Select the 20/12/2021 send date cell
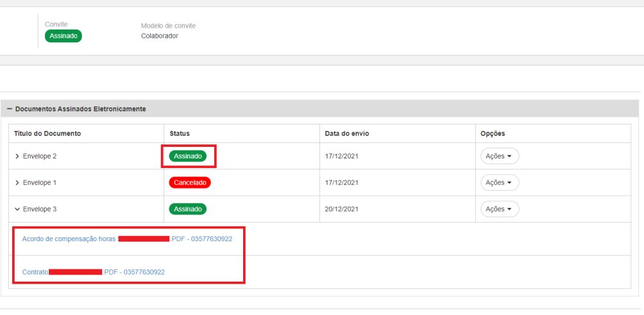Viewport: 644px width, 315px height. pyautogui.click(x=343, y=209)
